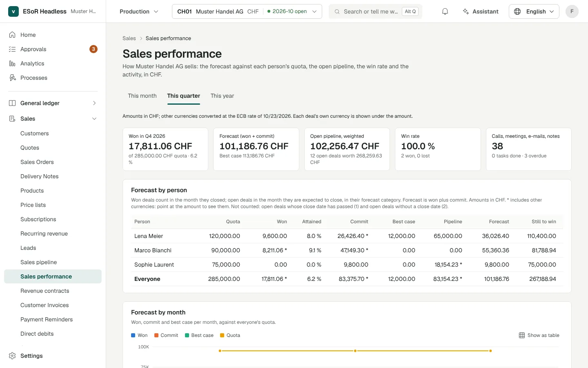Go to Home in sidebar
The image size is (588, 368).
[53, 35]
